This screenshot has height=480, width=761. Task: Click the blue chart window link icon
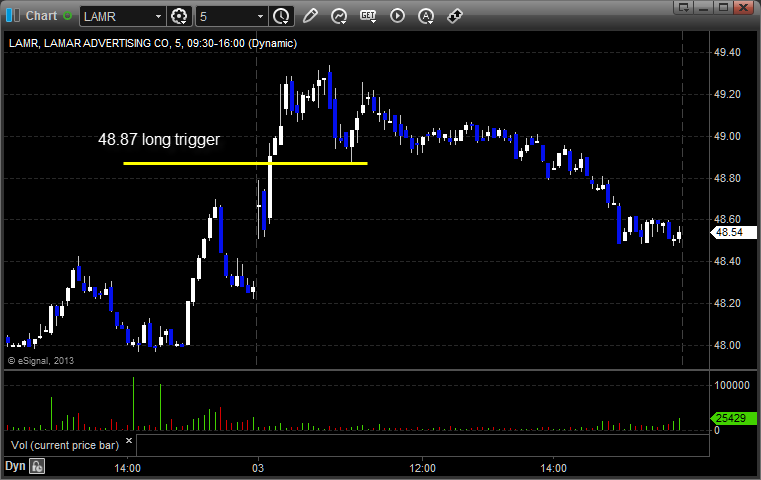pyautogui.click(x=13, y=16)
